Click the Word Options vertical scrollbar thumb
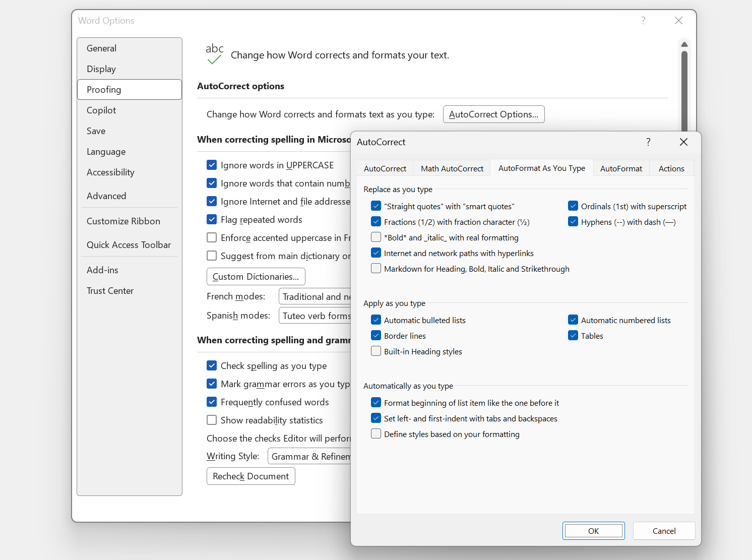This screenshot has height=560, width=752. pyautogui.click(x=684, y=91)
